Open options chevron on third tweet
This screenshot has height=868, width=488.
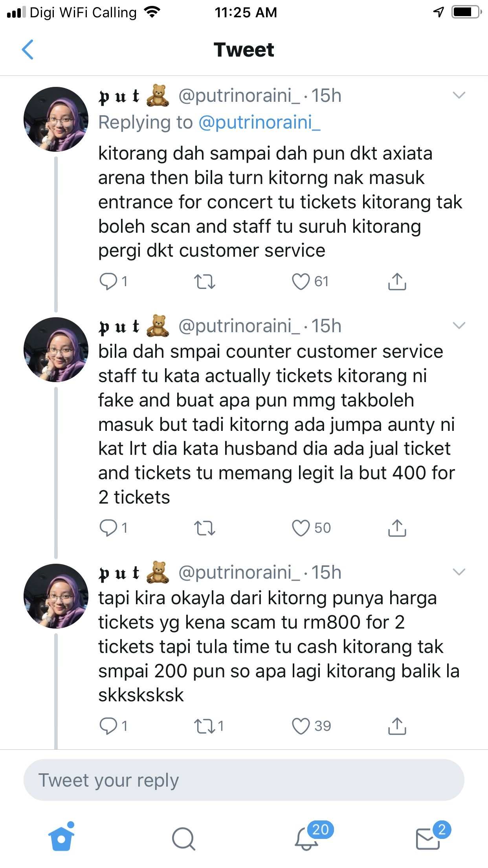click(x=459, y=572)
